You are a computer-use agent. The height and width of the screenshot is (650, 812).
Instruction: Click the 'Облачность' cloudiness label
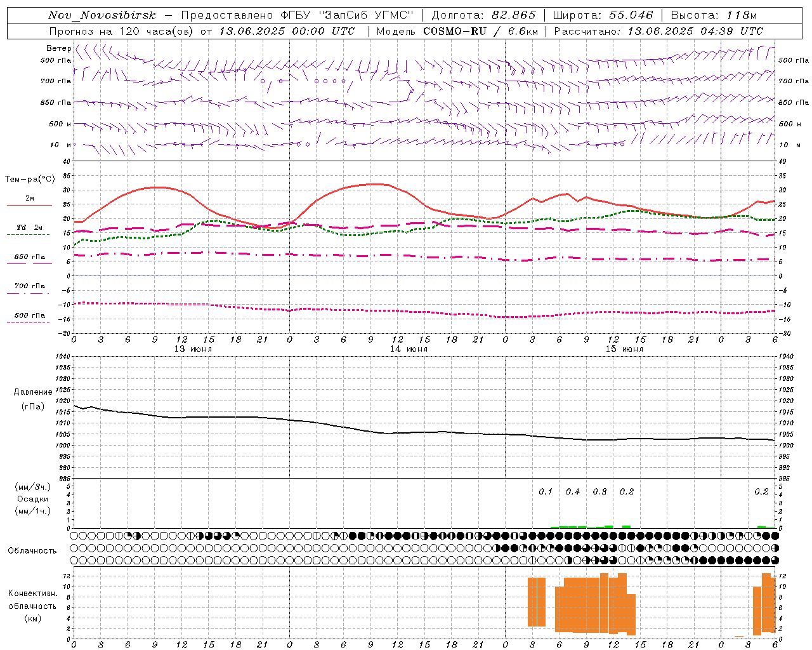pos(32,550)
